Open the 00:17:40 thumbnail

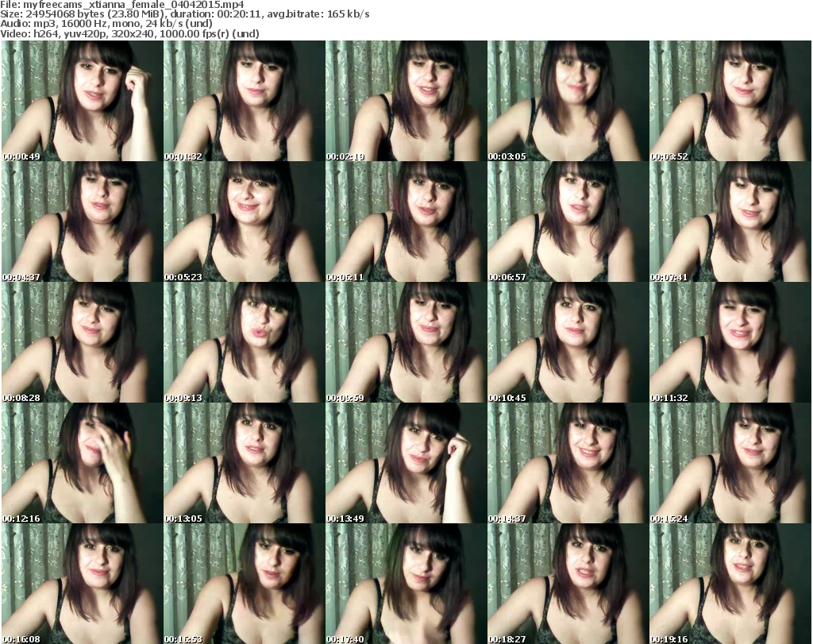(x=405, y=584)
